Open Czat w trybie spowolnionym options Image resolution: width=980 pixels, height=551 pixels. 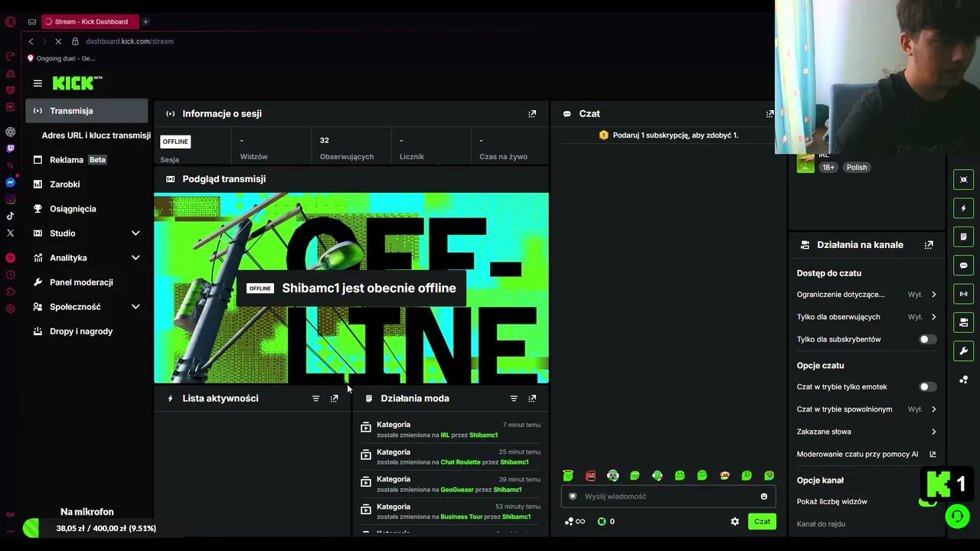click(x=866, y=409)
